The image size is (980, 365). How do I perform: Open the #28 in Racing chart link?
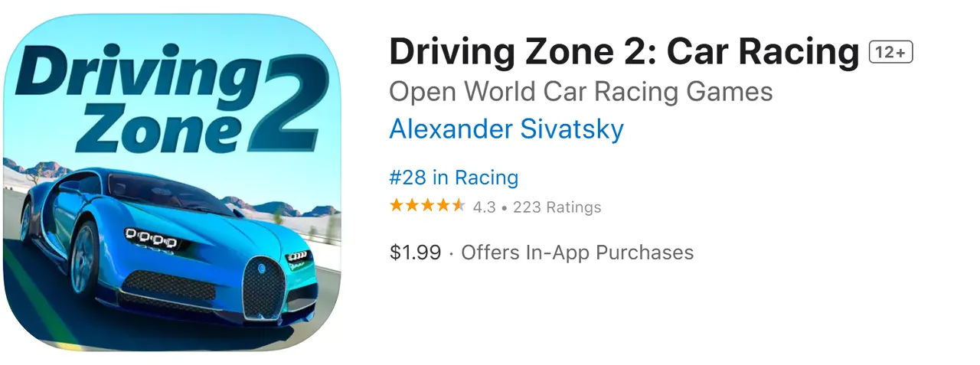pos(453,178)
